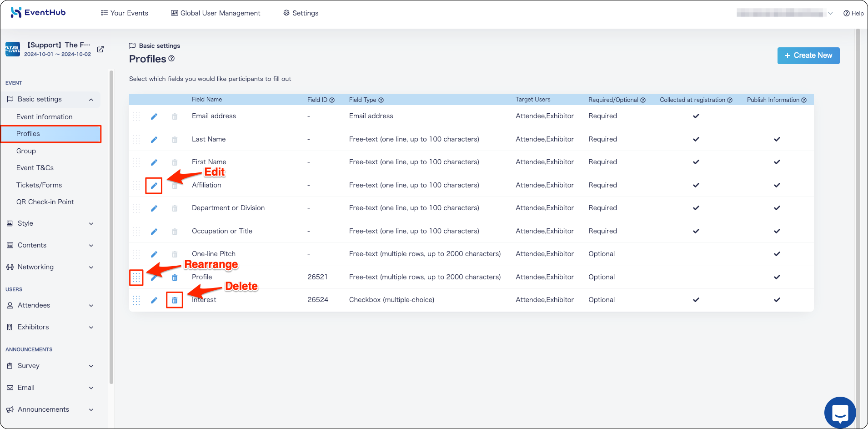Click the Field Name column header
Screen dimensions: 868x429
pos(207,100)
